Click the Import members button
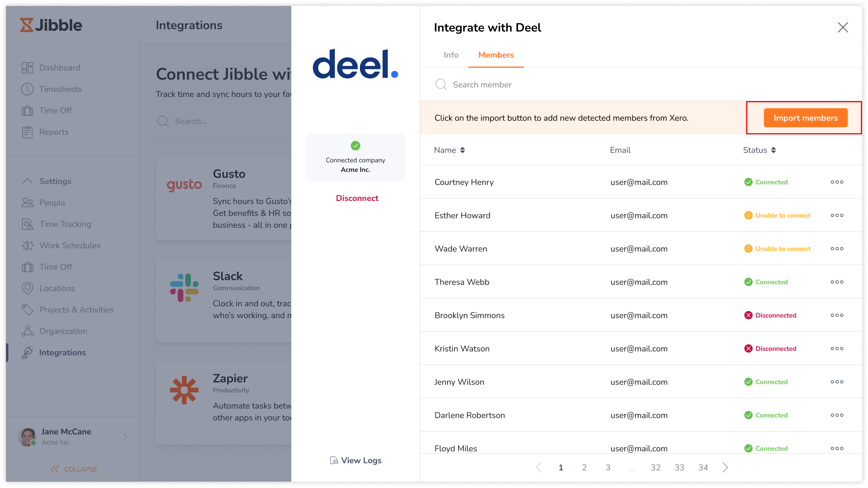Image resolution: width=868 pixels, height=488 pixels. pos(805,117)
